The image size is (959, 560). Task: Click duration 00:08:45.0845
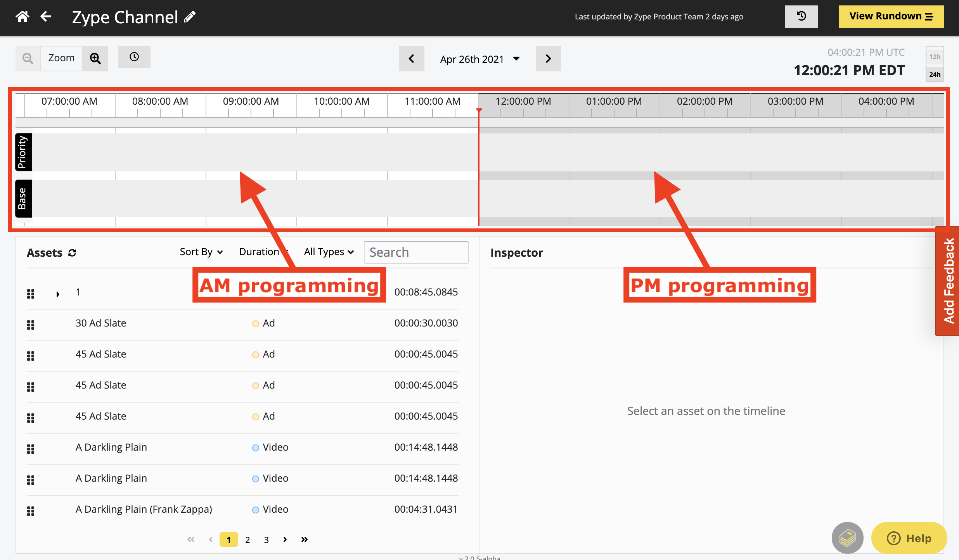[426, 292]
